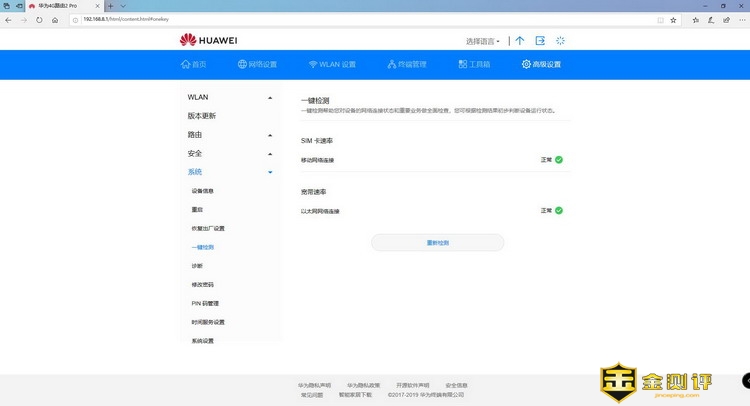Go to the 首页 home tab
The width and height of the screenshot is (750, 406).
click(x=193, y=65)
